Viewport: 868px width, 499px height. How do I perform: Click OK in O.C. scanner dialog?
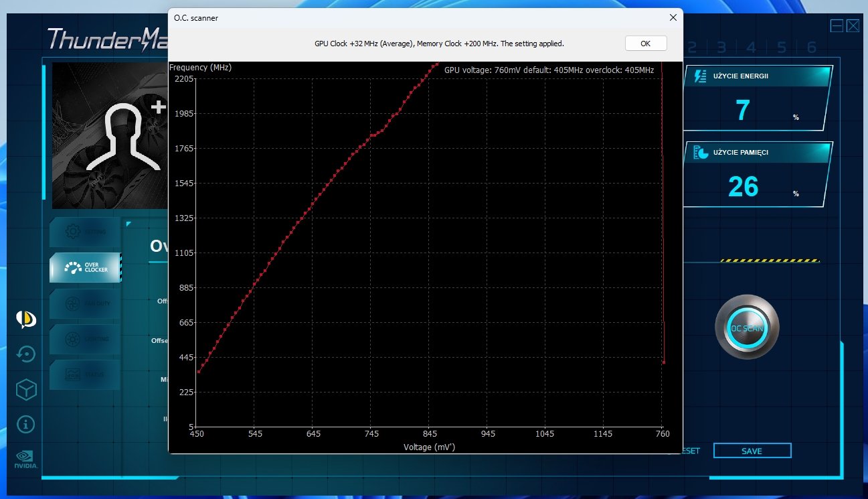[x=645, y=44]
